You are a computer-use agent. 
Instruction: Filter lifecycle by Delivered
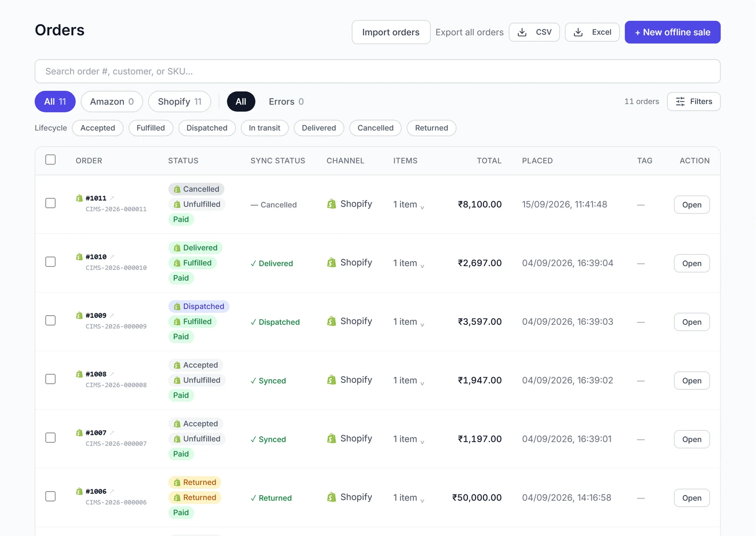coord(319,128)
